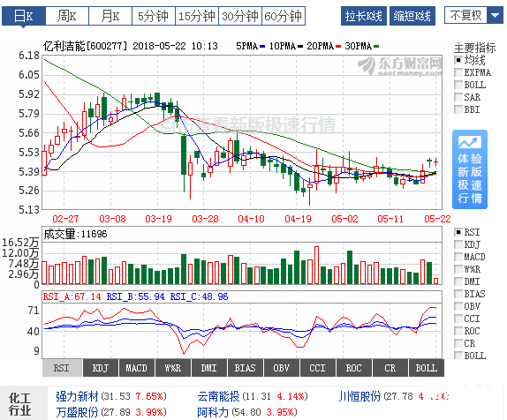Screen dimensions: 507x420
Task: Select the BOLL main indicator option
Action: (470, 85)
